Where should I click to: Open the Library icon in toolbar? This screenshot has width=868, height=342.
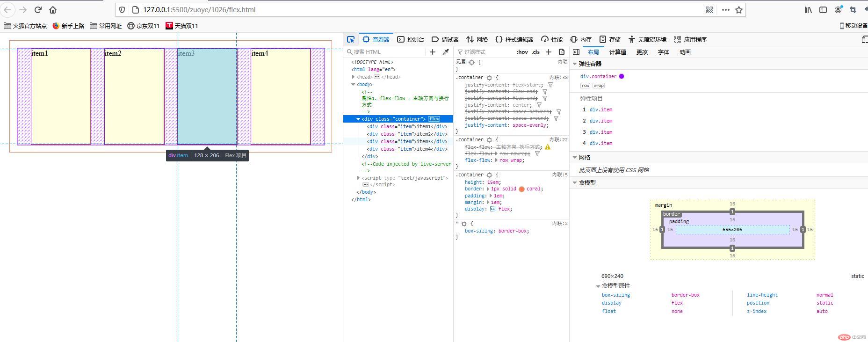point(808,10)
